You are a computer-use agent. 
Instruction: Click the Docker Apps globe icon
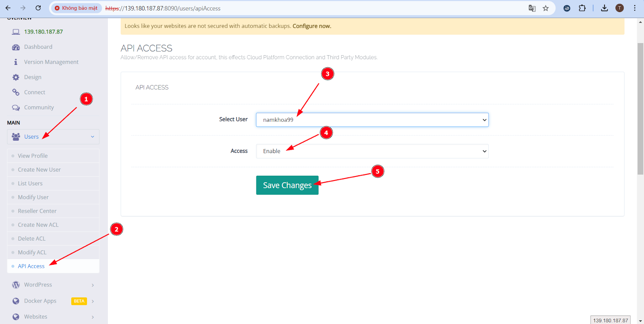pyautogui.click(x=16, y=301)
